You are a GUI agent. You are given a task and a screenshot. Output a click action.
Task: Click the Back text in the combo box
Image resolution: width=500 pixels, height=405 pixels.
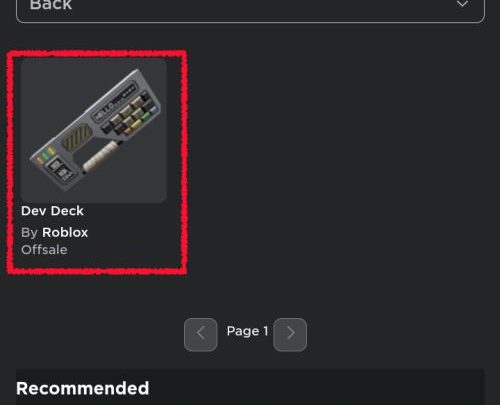tap(51, 5)
